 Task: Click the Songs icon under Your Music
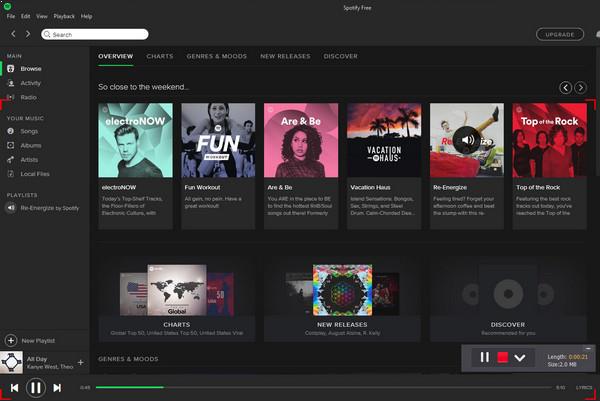(11, 131)
